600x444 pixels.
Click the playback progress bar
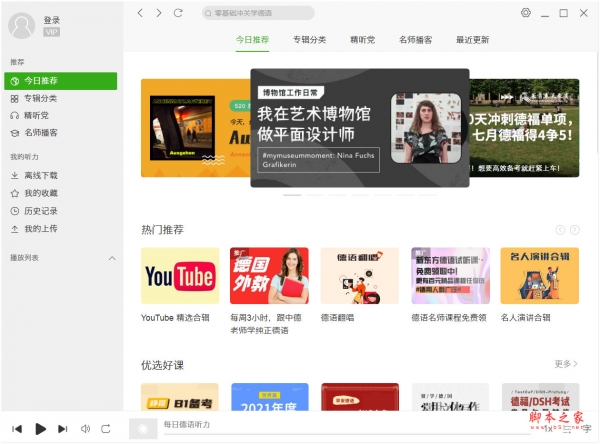click(x=347, y=434)
